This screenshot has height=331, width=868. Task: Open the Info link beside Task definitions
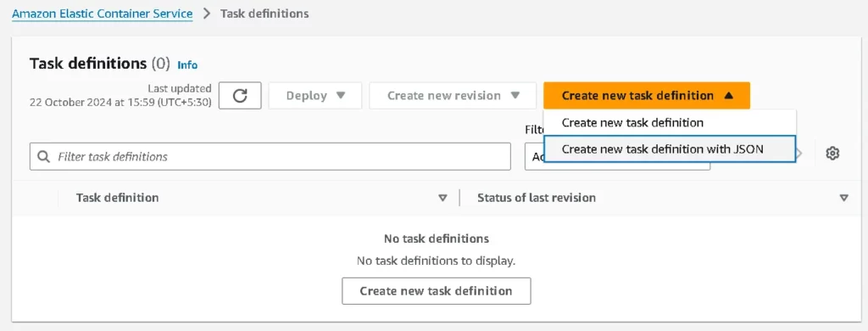point(187,65)
